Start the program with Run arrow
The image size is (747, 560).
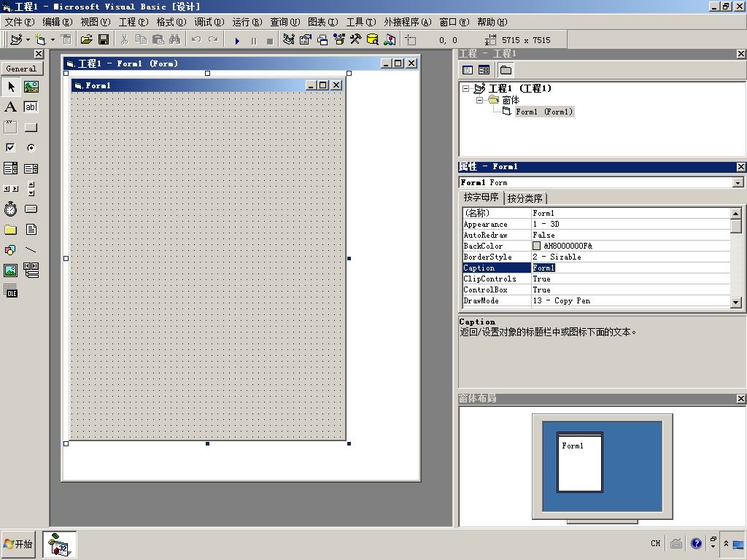[237, 41]
